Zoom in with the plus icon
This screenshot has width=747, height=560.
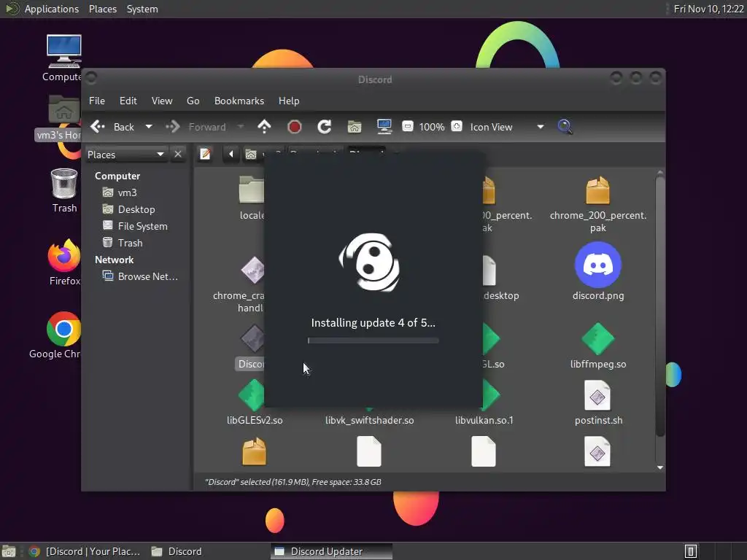(x=457, y=126)
